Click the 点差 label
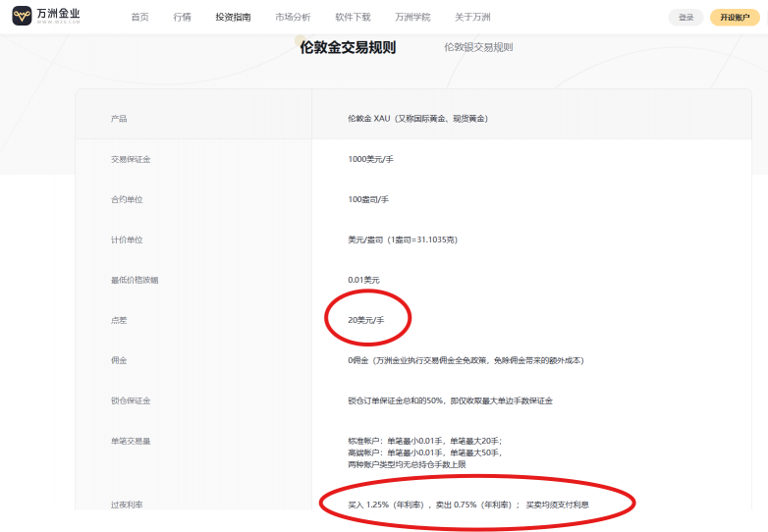The image size is (768, 532). coord(119,321)
